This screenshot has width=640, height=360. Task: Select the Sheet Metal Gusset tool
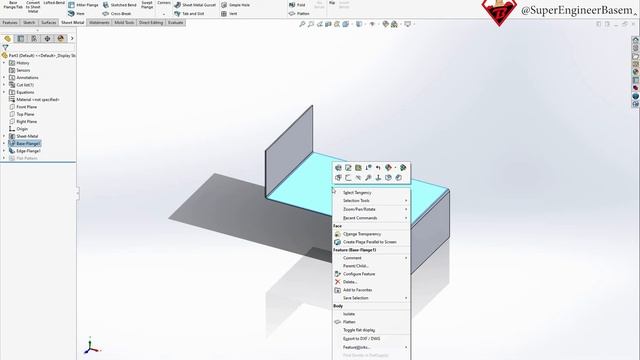click(195, 5)
